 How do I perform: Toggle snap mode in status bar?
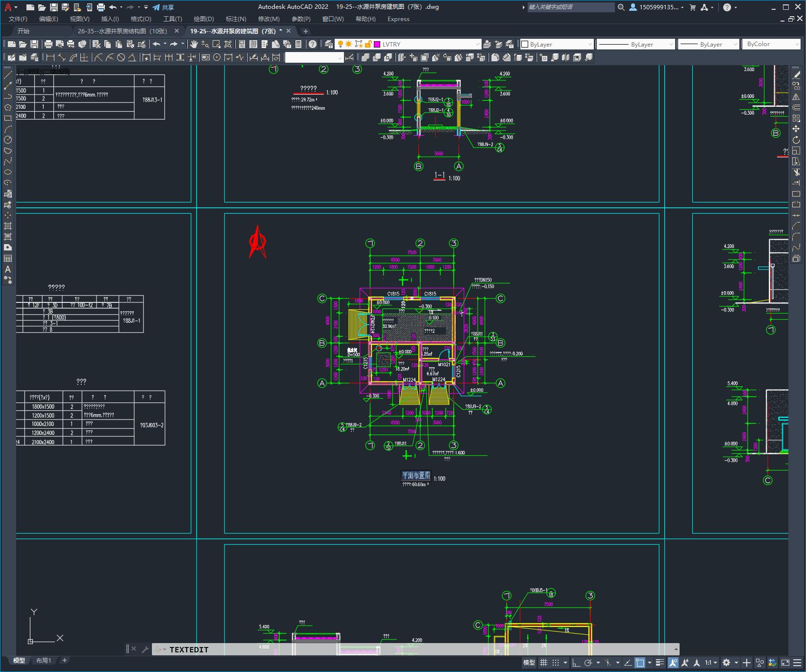(x=555, y=663)
